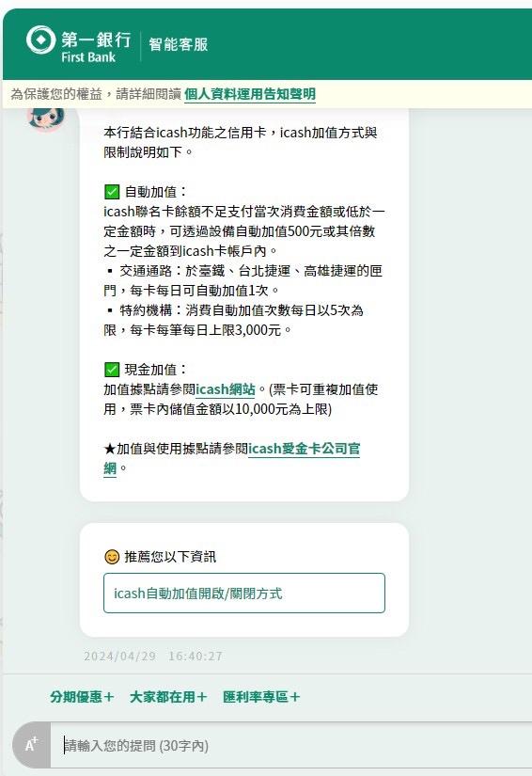Screen dimensions: 532x776
Task: Focus the 請輸入您的提問 input field
Action: click(291, 745)
